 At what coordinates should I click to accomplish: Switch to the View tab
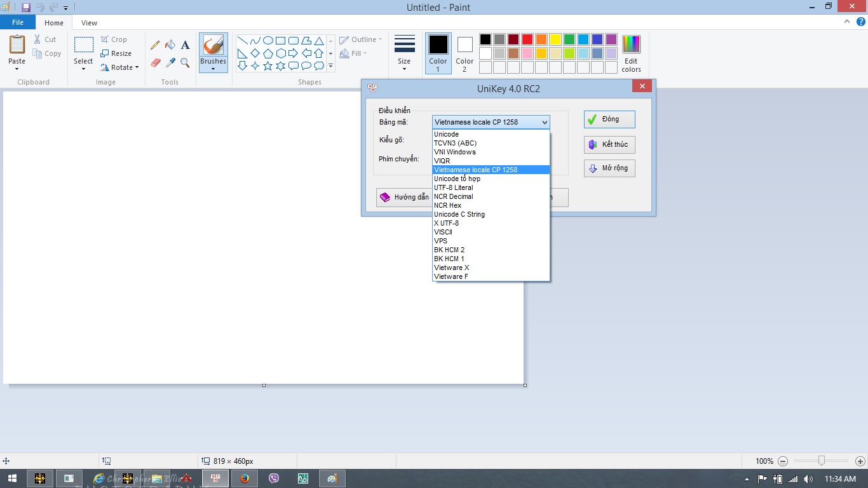click(x=90, y=23)
